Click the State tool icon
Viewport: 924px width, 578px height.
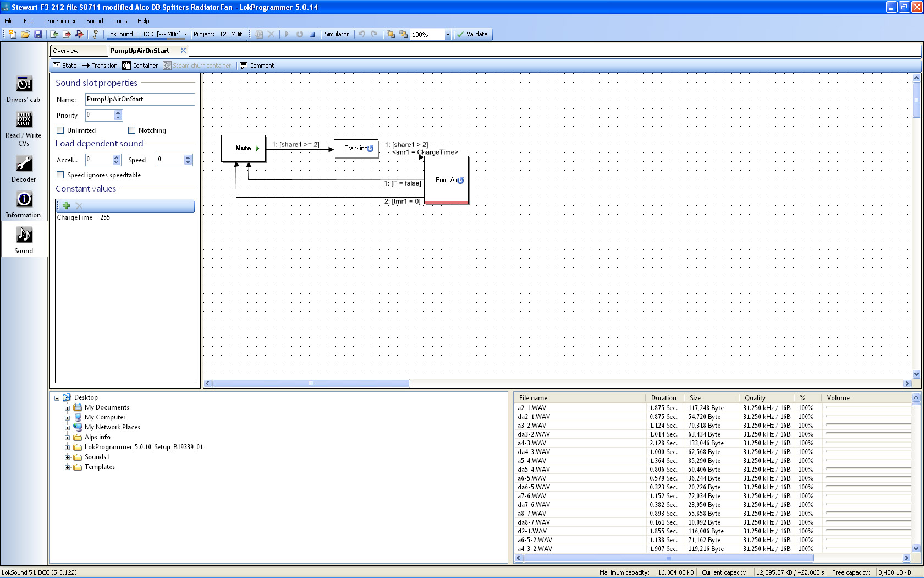click(x=64, y=66)
